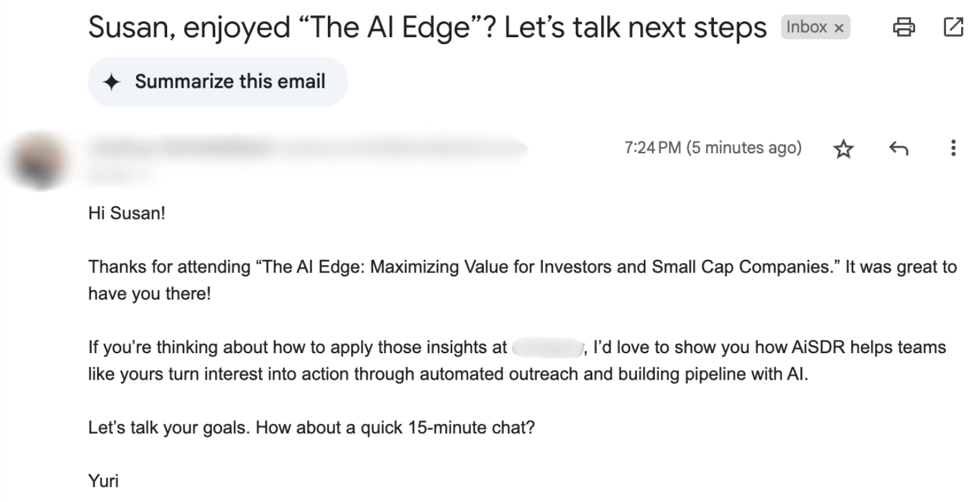Click the blurred sender name
This screenshot has height=502, width=980.
(x=183, y=148)
